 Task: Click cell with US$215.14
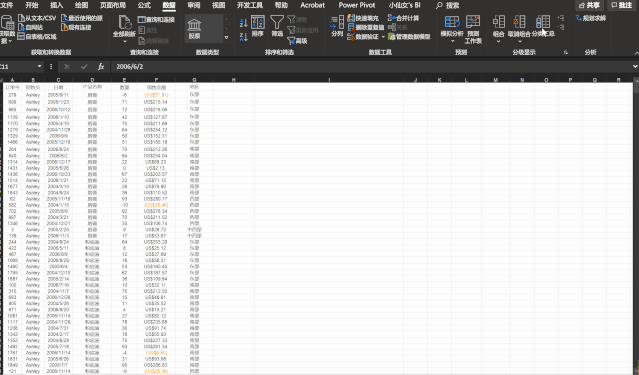point(156,102)
